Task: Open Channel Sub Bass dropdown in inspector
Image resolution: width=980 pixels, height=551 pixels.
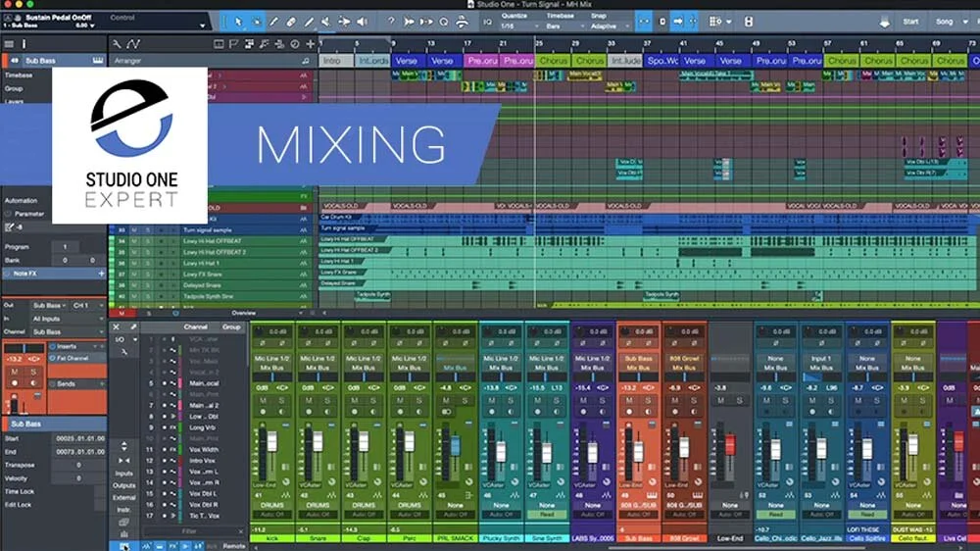Action: point(68,331)
